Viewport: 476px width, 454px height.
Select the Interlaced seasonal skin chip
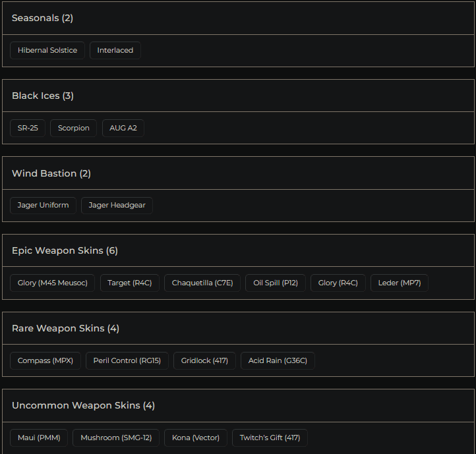(x=115, y=51)
